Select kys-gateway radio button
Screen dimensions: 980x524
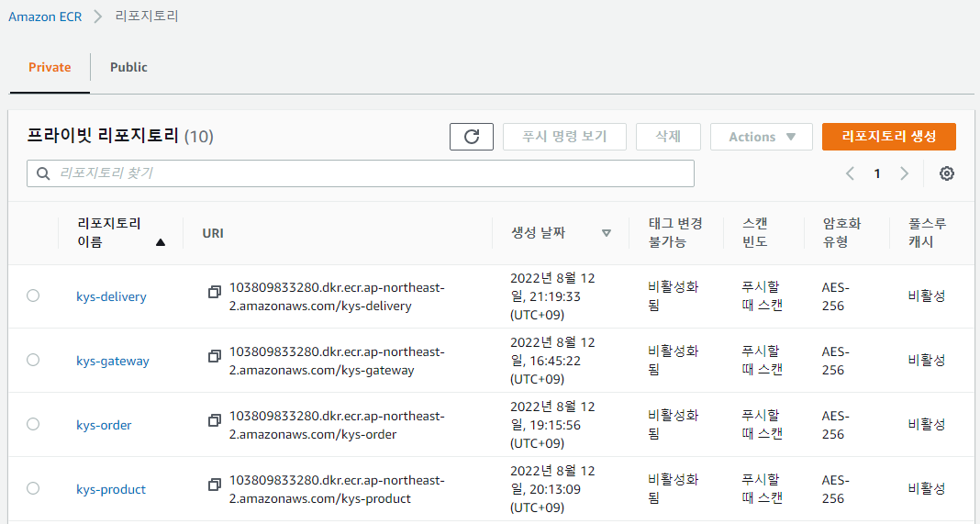[33, 360]
